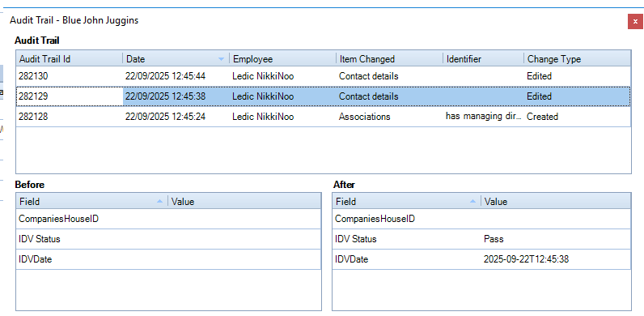Sort by the Identifier column header
Screen dimensions: 644x316
click(484, 59)
